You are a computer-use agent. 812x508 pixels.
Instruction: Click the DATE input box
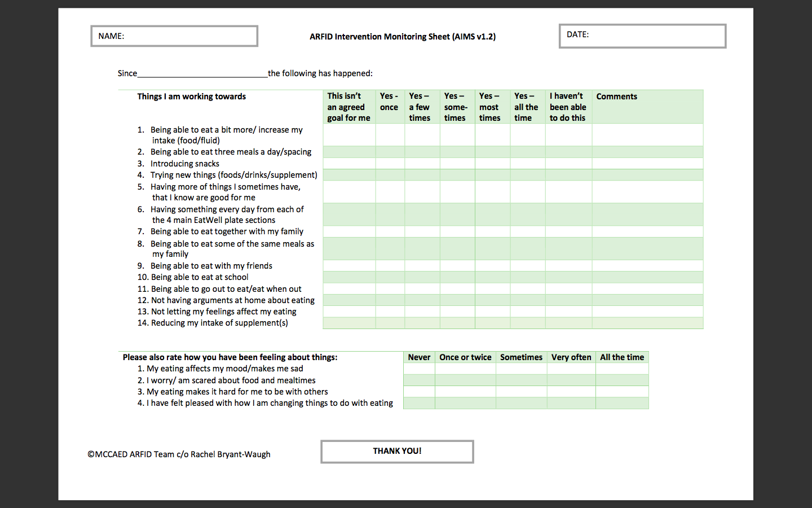click(642, 36)
